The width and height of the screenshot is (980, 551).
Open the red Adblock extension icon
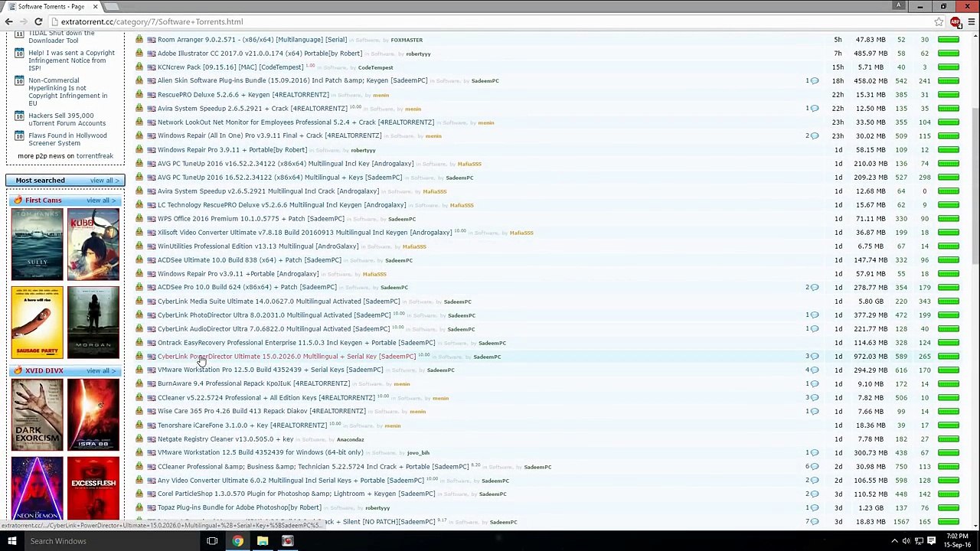pyautogui.click(x=955, y=21)
